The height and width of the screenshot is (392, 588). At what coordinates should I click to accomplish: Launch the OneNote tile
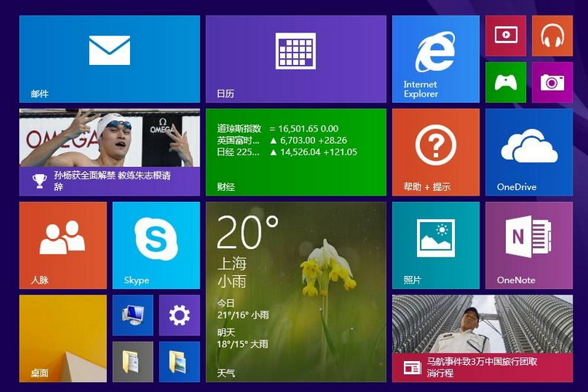tap(528, 244)
